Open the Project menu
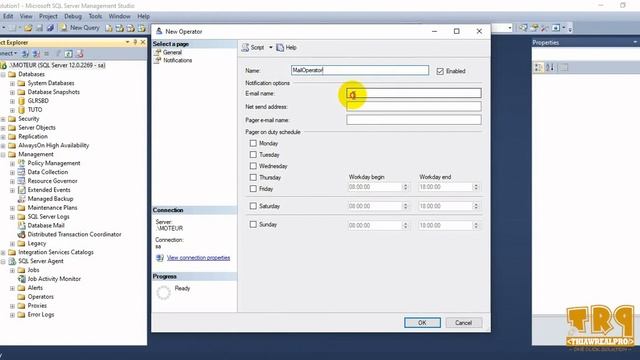 tap(48, 16)
